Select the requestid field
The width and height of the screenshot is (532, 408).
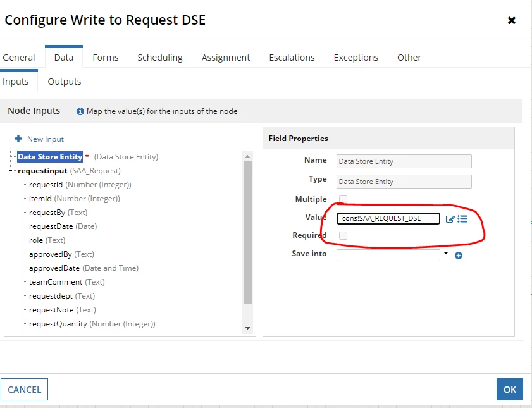click(46, 185)
